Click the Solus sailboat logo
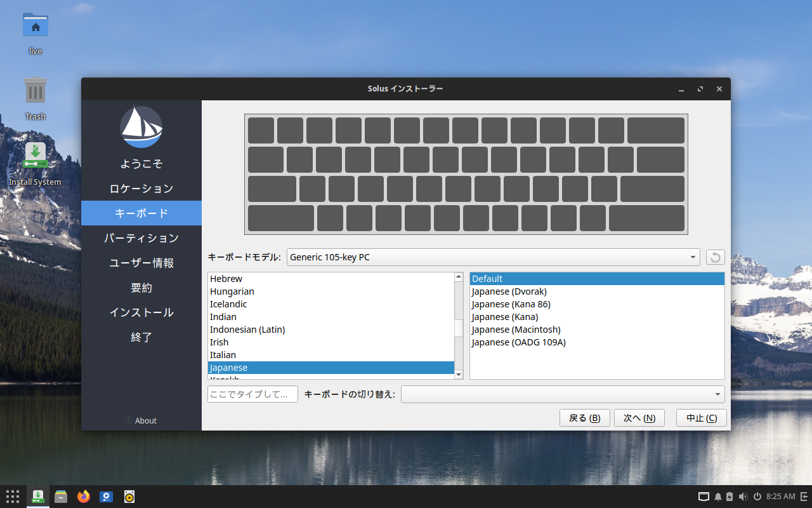The width and height of the screenshot is (812, 508). [x=141, y=127]
